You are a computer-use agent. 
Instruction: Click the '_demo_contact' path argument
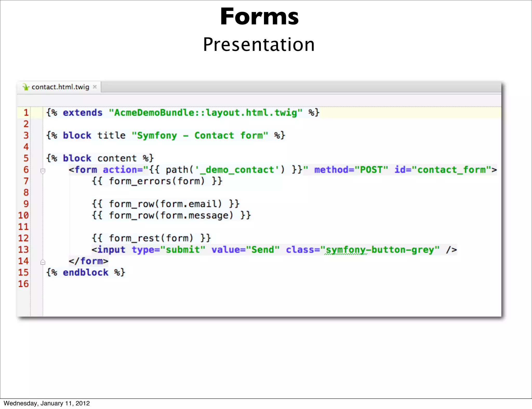point(237,170)
